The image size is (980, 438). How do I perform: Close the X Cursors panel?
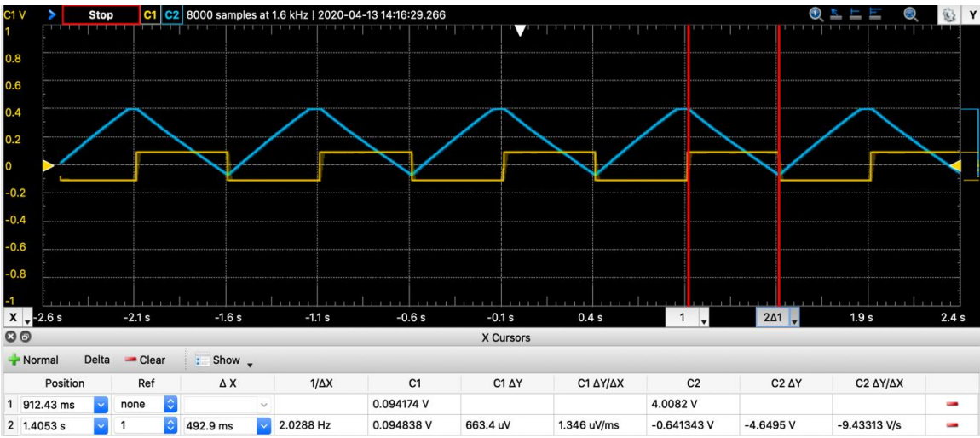click(10, 337)
